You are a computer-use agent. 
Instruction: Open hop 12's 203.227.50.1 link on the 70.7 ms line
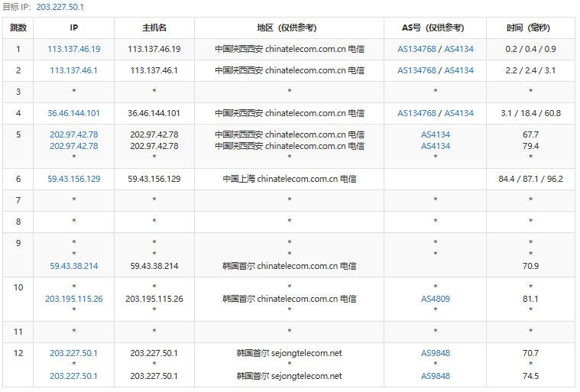point(74,353)
